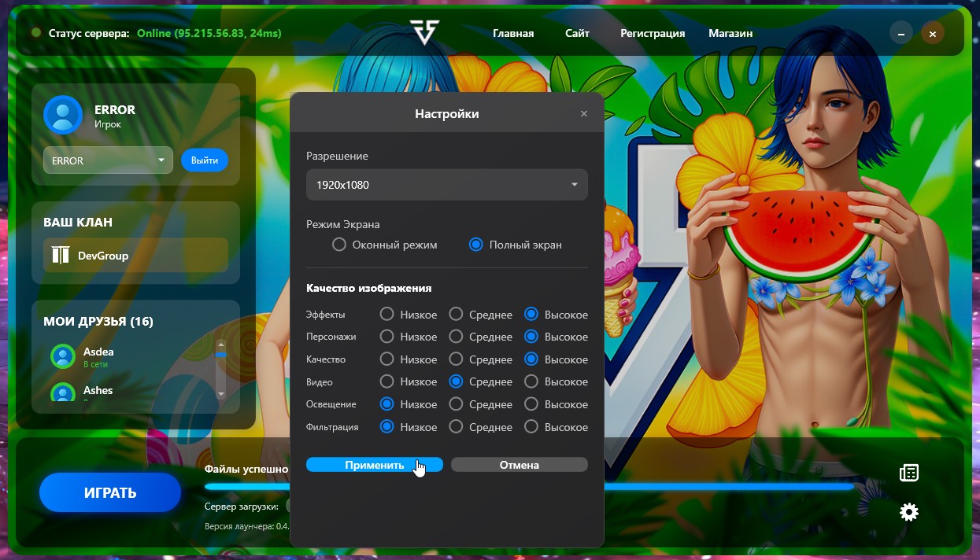This screenshot has width=980, height=560.
Task: Set Видео quality to Высокое
Action: (x=531, y=381)
